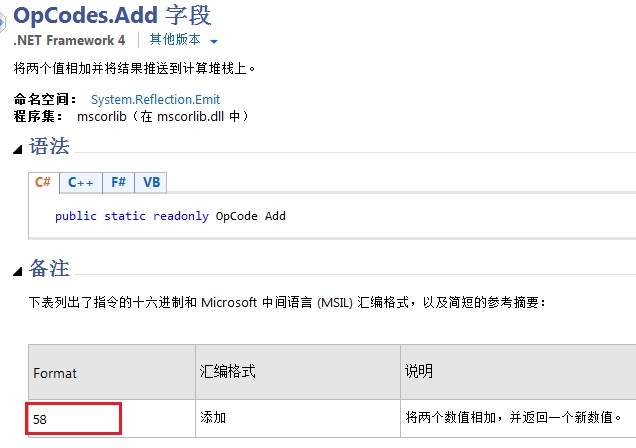Click the 程序集 label

tap(38, 116)
